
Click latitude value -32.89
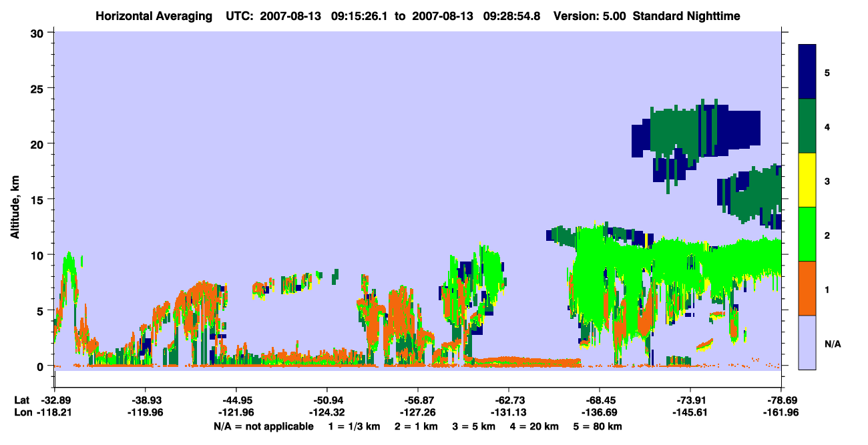tap(55, 400)
